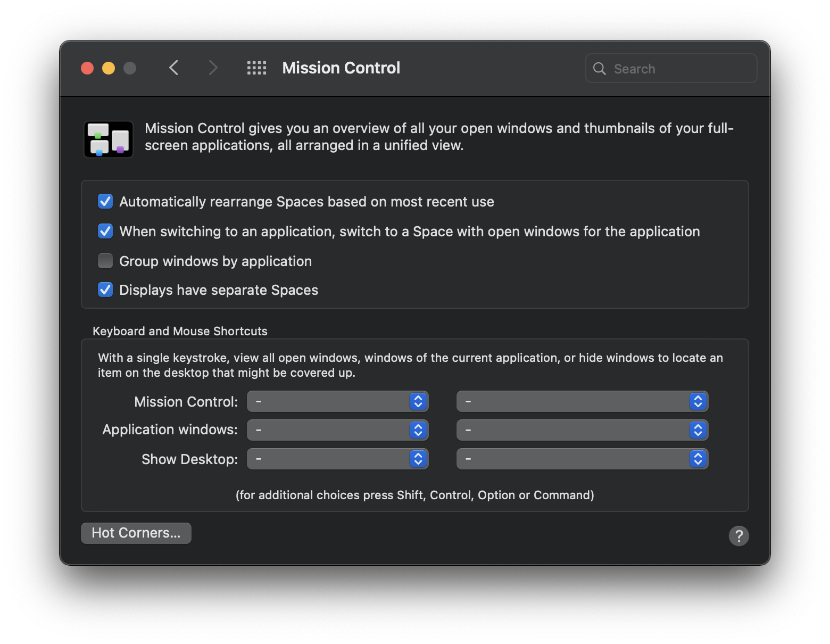Click the 'Application windows:' row label
This screenshot has width=830, height=644.
click(x=170, y=430)
